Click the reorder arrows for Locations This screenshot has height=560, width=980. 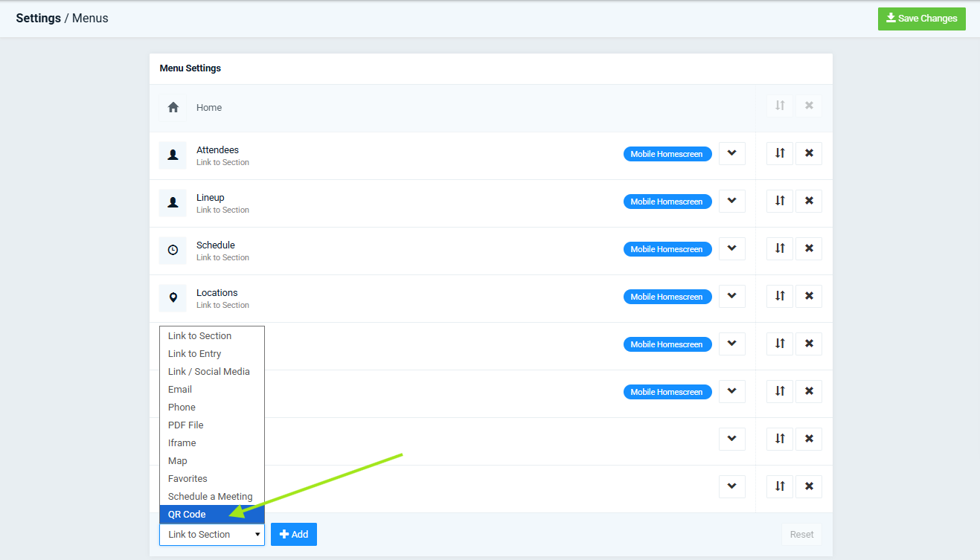coord(780,296)
